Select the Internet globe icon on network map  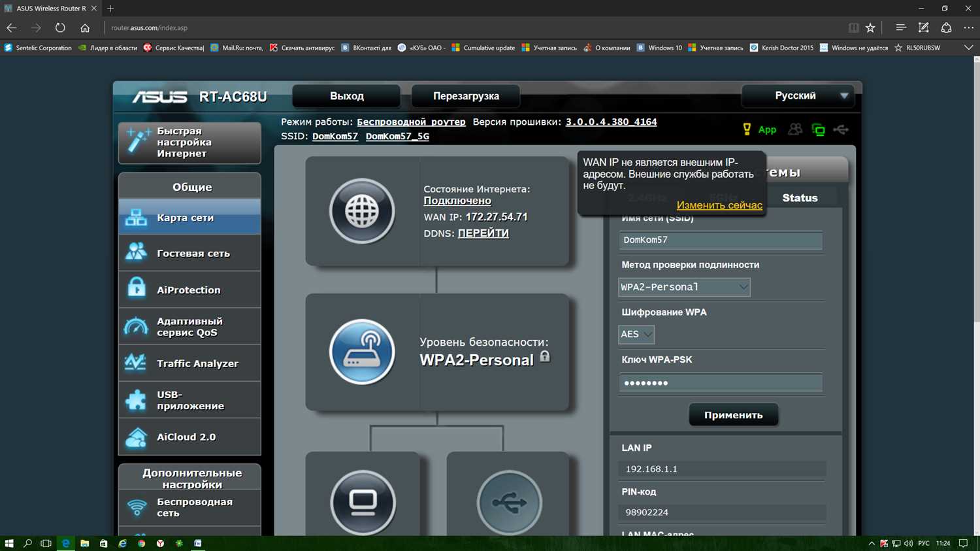(362, 211)
